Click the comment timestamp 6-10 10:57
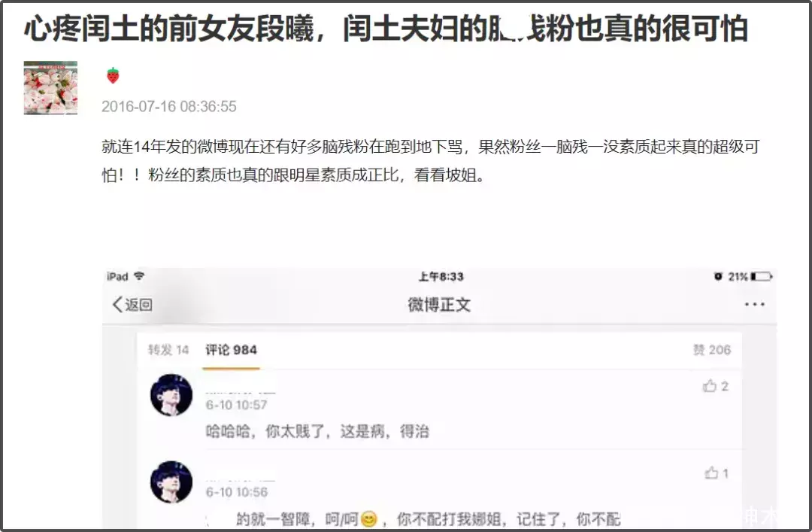 click(x=236, y=405)
